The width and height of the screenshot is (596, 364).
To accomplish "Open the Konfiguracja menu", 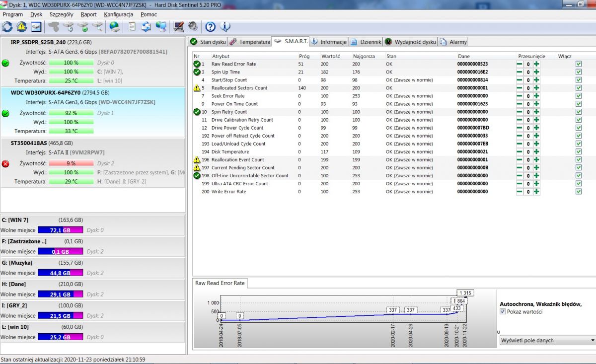I will pos(118,14).
